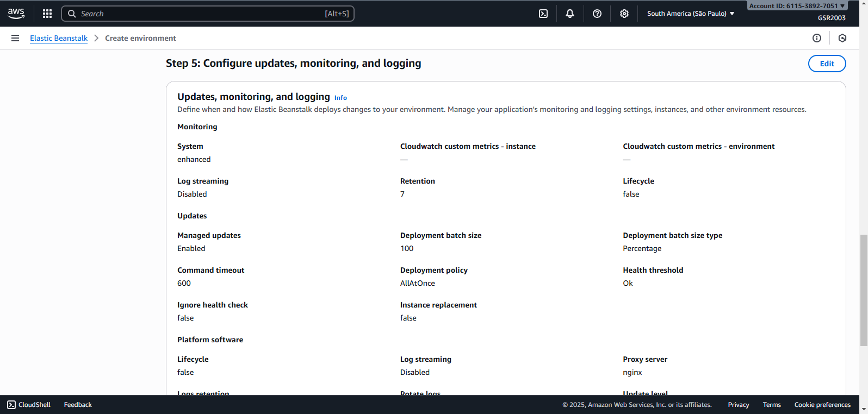
Task: Click scrollbar down arrow
Action: [x=864, y=409]
